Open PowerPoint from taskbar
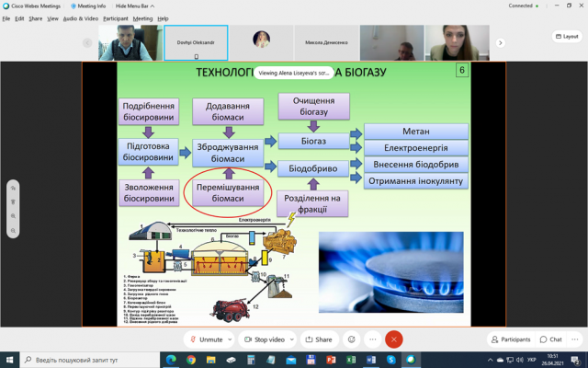The height and width of the screenshot is (368, 588). pyautogui.click(x=331, y=360)
